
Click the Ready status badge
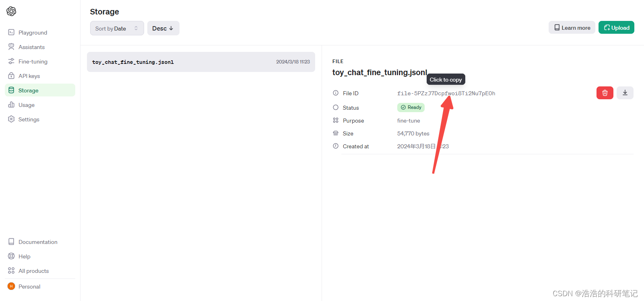411,107
